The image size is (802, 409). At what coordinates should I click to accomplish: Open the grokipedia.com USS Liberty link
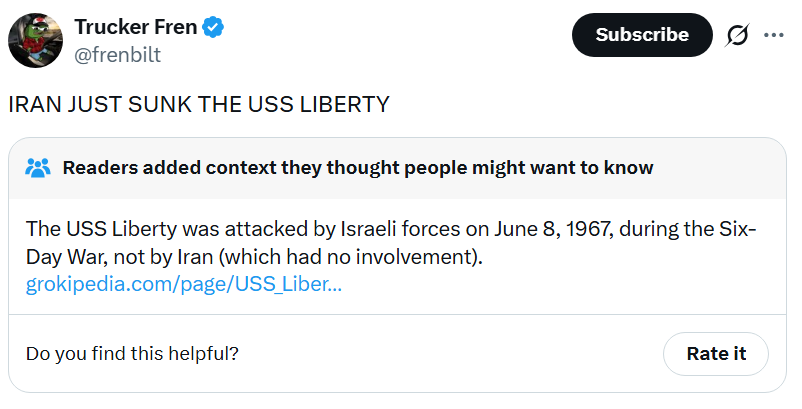pos(184,284)
